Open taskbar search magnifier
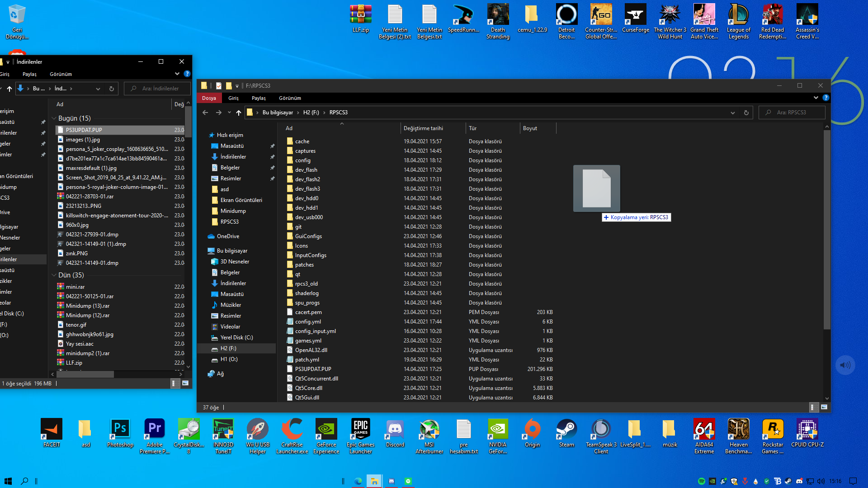868x488 pixels. click(24, 481)
